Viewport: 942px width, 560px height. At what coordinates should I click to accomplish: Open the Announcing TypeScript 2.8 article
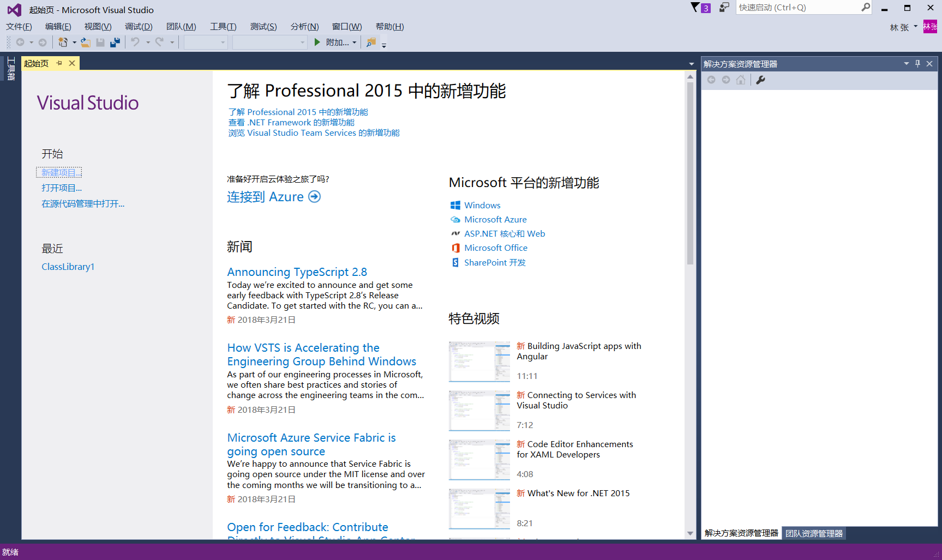pos(297,272)
